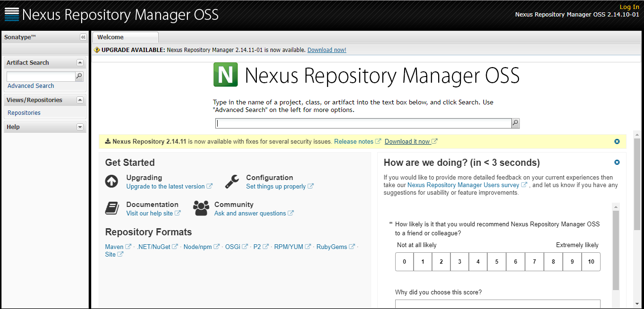
Task: Open the Maven format link
Action: (118, 247)
